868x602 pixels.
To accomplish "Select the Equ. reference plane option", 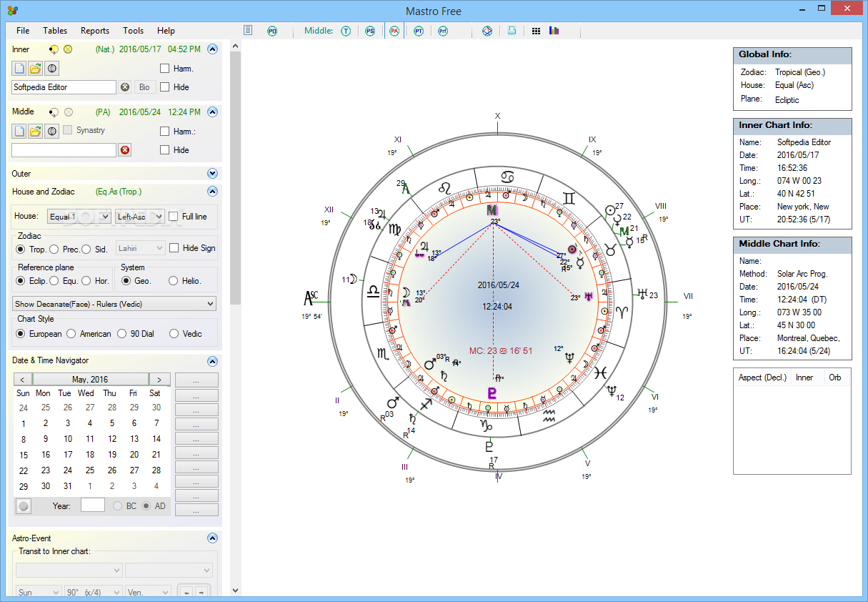I will pyautogui.click(x=54, y=281).
